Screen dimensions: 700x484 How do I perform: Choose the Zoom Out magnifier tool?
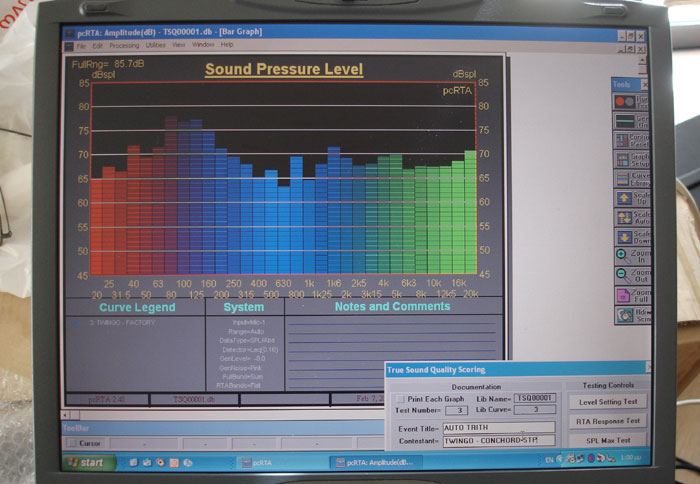pyautogui.click(x=621, y=275)
